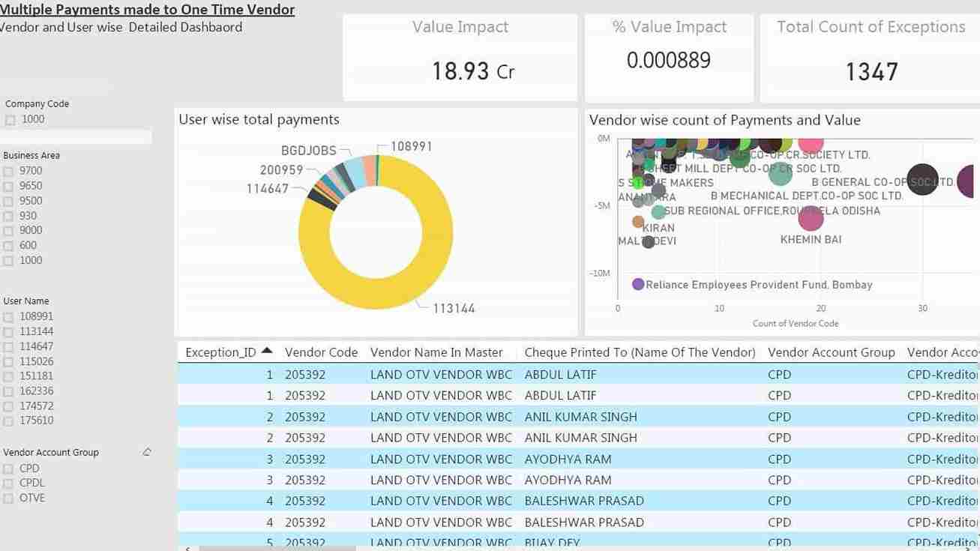Check the 113144 User Name filter
The height and width of the screenshot is (551, 980).
[8, 332]
